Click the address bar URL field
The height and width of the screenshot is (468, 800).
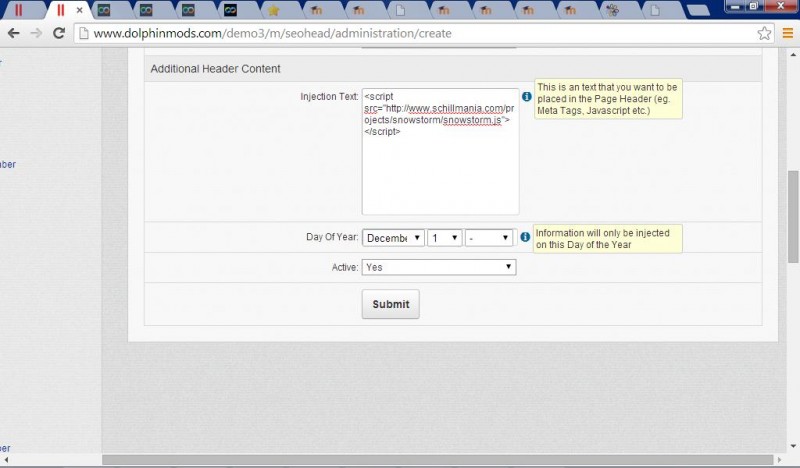click(x=423, y=33)
